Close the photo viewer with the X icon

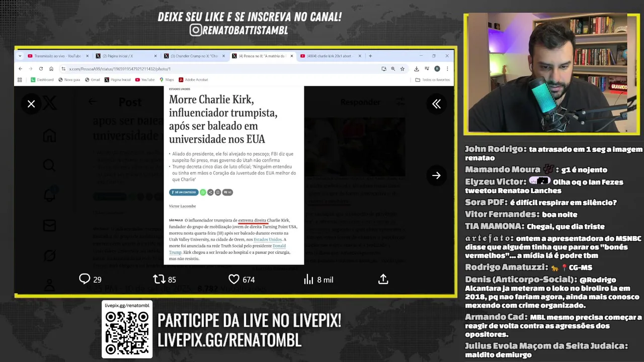pyautogui.click(x=31, y=104)
